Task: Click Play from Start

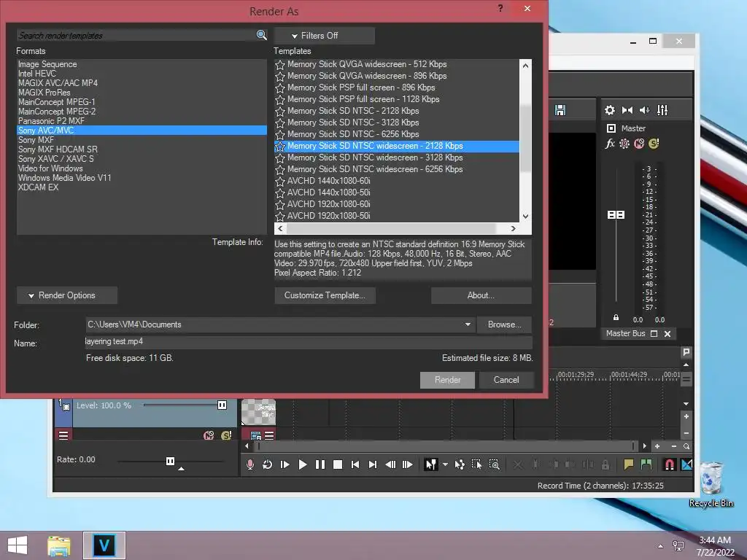Action: point(285,464)
